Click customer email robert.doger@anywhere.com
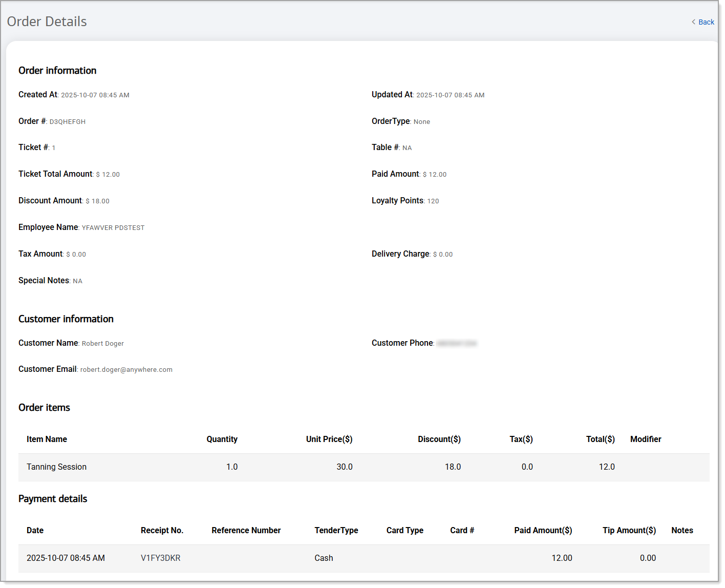 coord(126,369)
